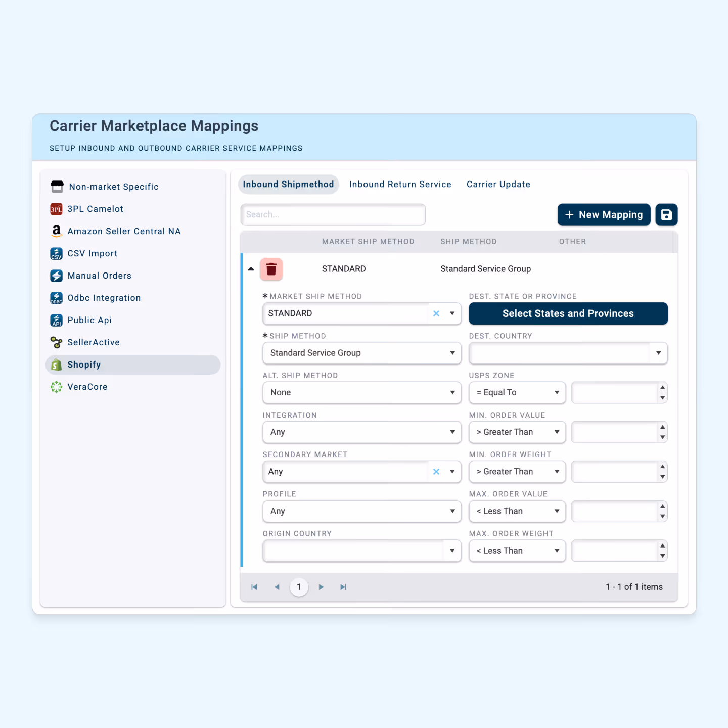The image size is (728, 728).
Task: Click the Amazon Seller Central logo icon
Action: pos(56,231)
